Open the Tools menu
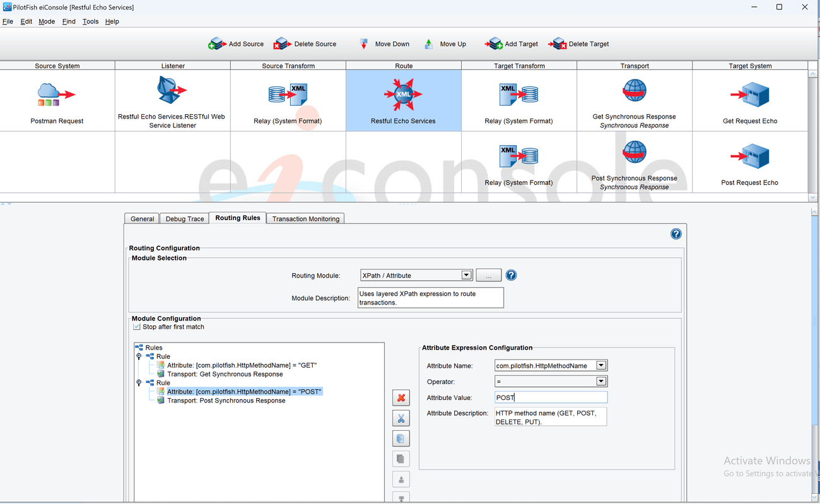The image size is (820, 504). (90, 21)
